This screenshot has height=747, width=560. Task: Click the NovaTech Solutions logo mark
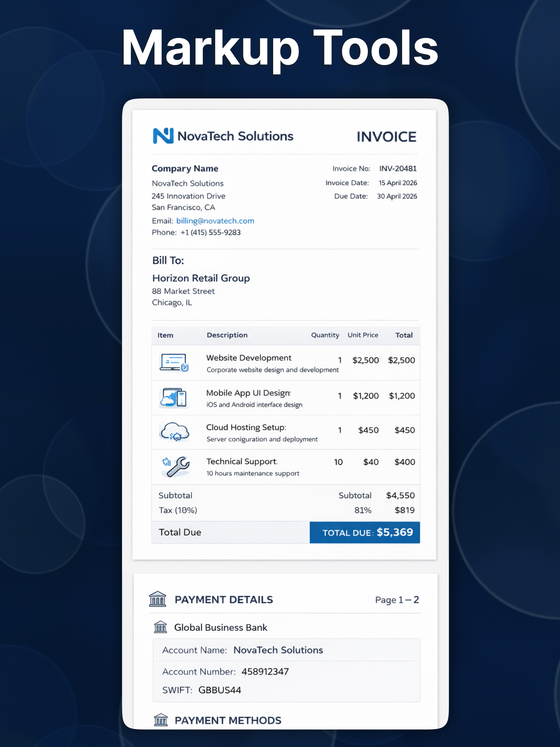point(163,136)
